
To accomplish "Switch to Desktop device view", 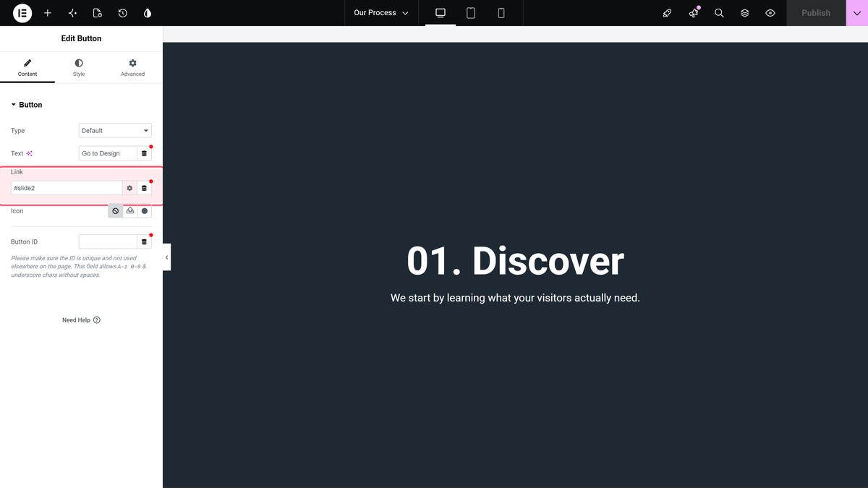I will click(441, 13).
